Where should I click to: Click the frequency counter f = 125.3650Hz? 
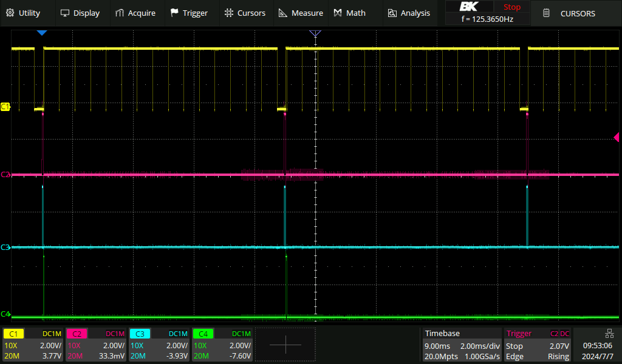pyautogui.click(x=488, y=19)
